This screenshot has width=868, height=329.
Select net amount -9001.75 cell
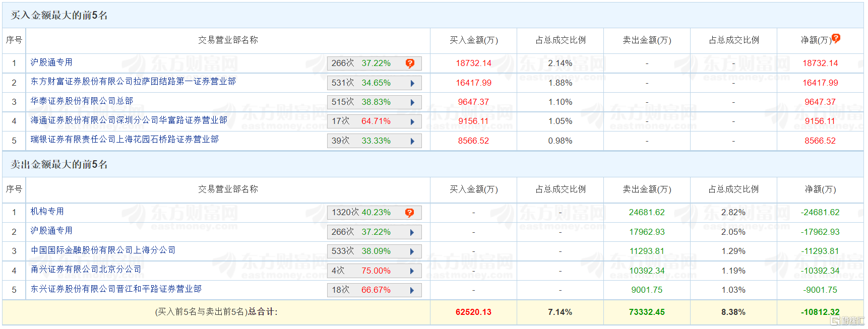coord(820,290)
